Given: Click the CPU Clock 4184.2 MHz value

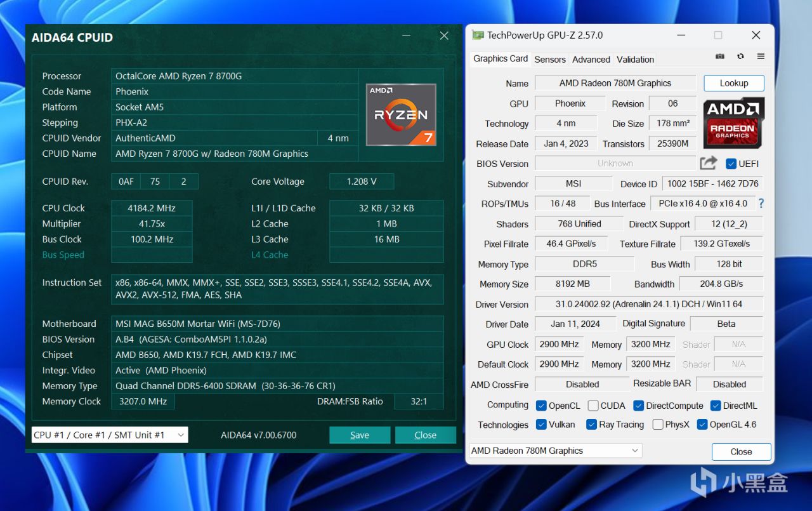Looking at the screenshot, I should pos(152,208).
